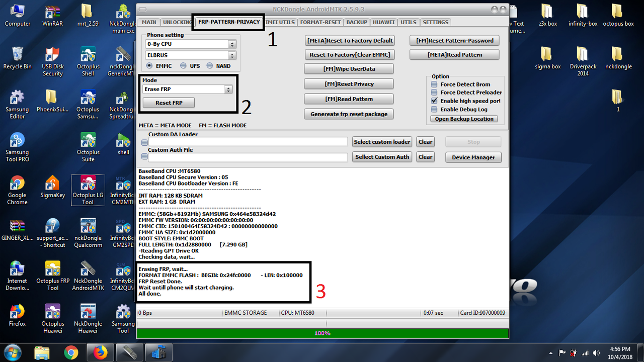Select the UFS storage radio button
This screenshot has height=362, width=644.
point(183,66)
